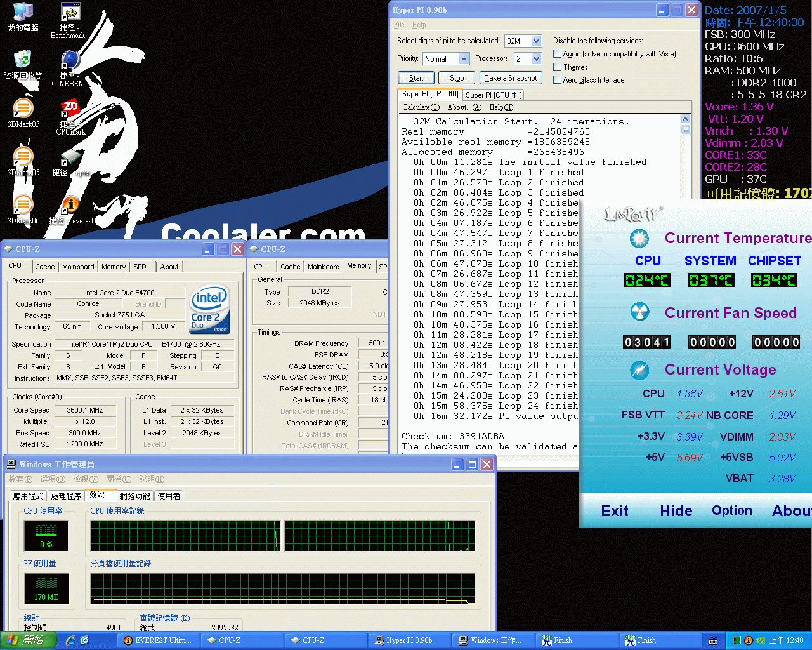Image resolution: width=812 pixels, height=650 pixels.
Task: Switch to Mainboard tab in left CPU-Z window
Action: [79, 267]
